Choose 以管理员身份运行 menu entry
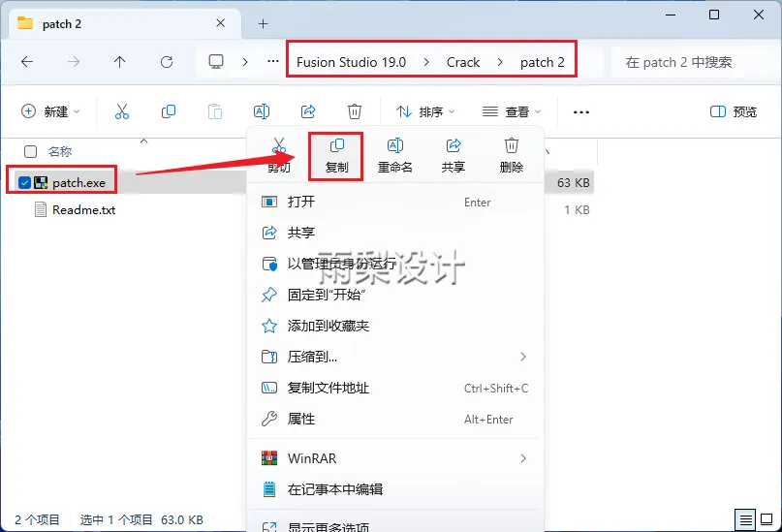782x532 pixels. (394, 264)
